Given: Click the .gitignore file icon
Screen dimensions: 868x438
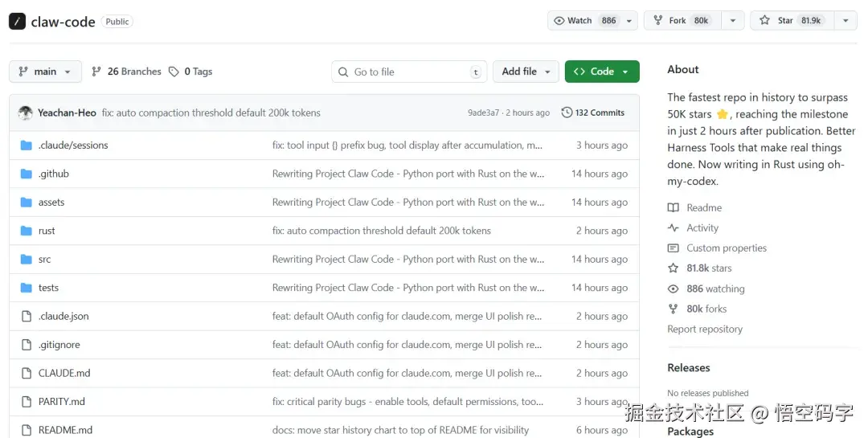Looking at the screenshot, I should [x=26, y=345].
